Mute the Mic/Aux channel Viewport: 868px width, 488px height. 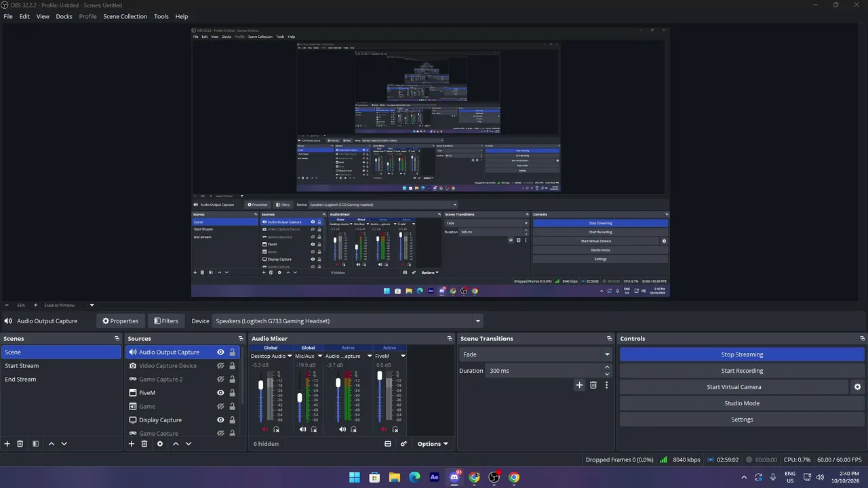click(302, 429)
